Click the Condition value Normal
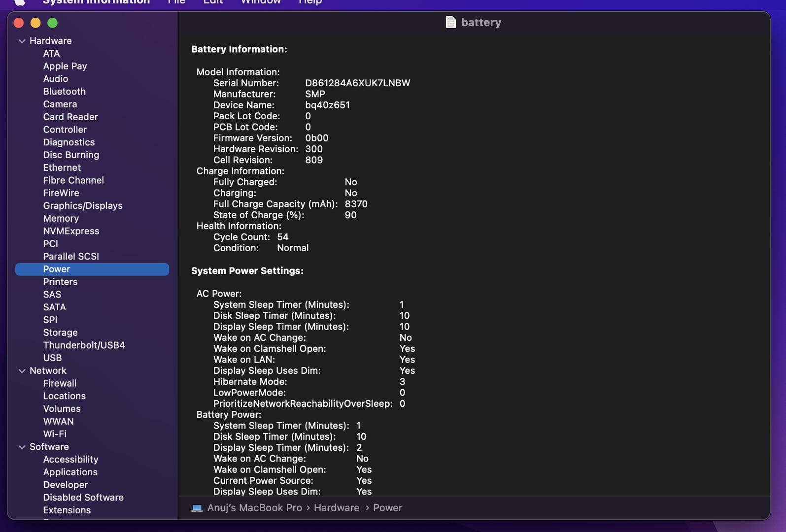 [x=293, y=248]
